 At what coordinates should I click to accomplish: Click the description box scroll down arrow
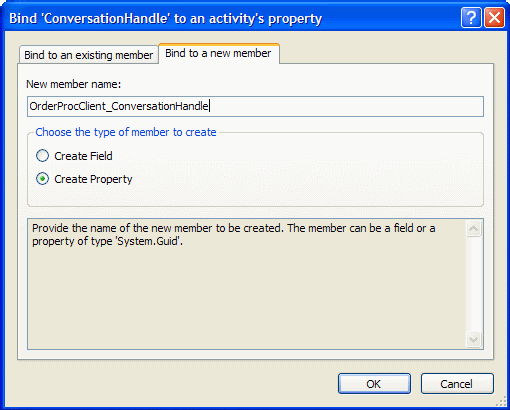[x=473, y=340]
